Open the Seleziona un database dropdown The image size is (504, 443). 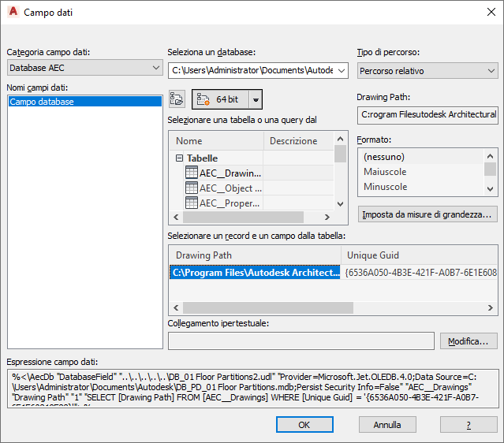[x=258, y=70]
